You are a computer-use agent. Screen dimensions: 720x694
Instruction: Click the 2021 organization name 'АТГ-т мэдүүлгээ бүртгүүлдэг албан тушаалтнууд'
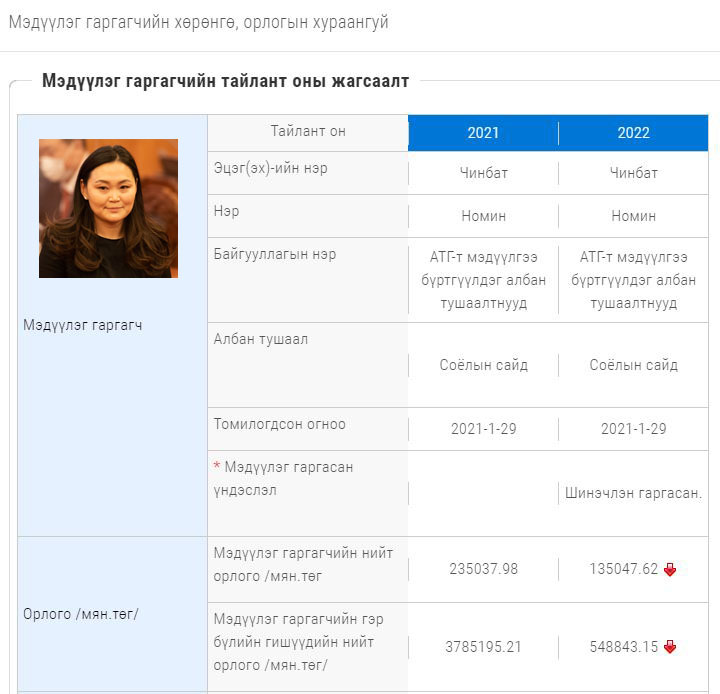[484, 280]
